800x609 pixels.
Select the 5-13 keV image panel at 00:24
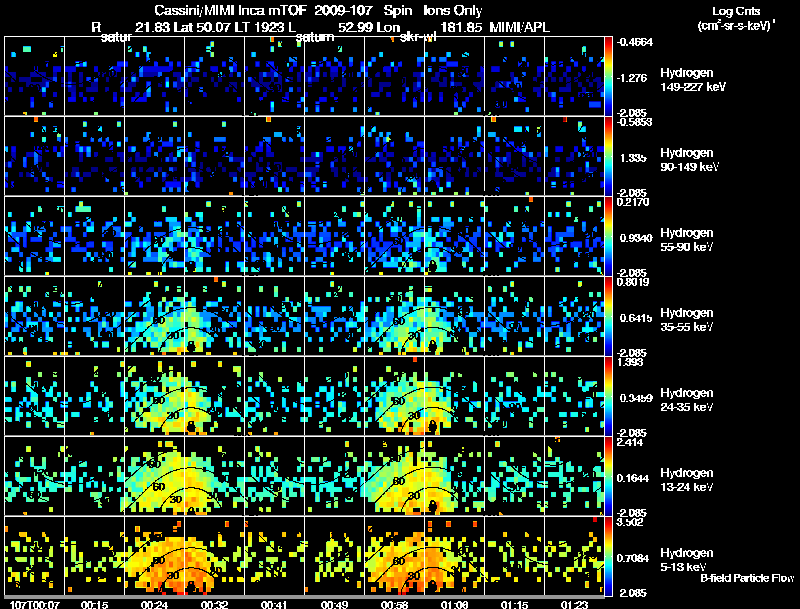point(155,556)
